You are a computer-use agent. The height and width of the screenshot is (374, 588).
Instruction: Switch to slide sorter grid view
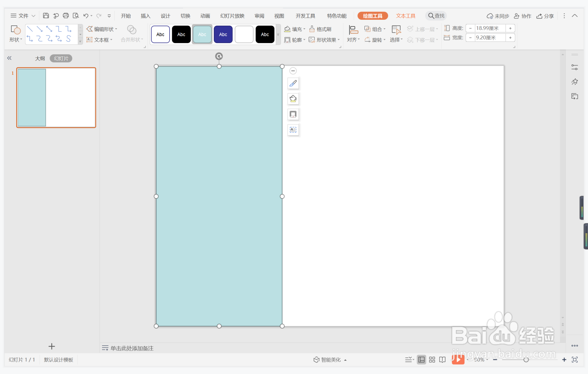point(432,360)
